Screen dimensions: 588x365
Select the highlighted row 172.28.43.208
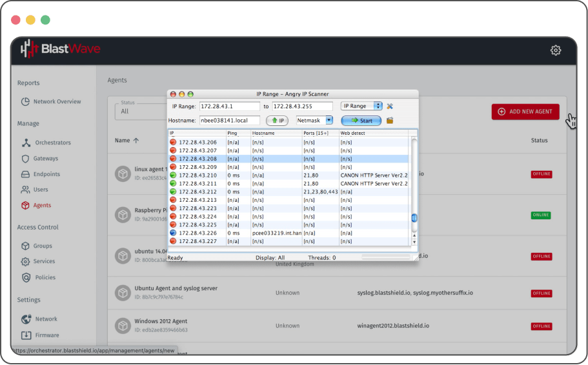pyautogui.click(x=289, y=159)
